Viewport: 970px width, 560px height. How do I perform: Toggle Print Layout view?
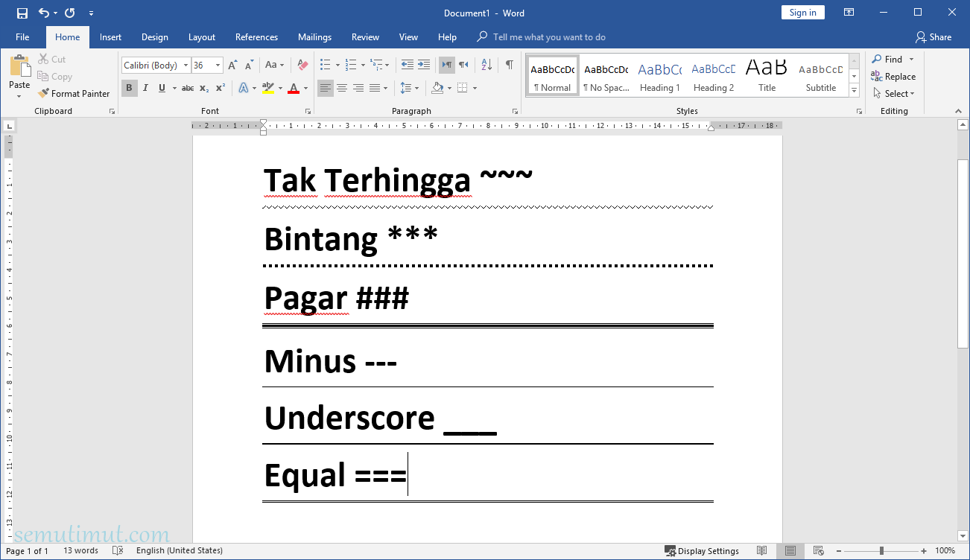790,551
